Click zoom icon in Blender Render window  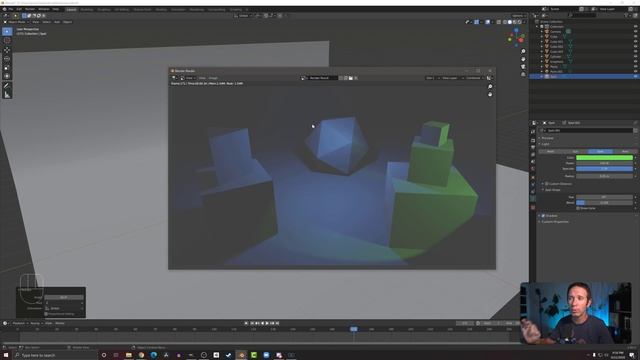coord(490,87)
